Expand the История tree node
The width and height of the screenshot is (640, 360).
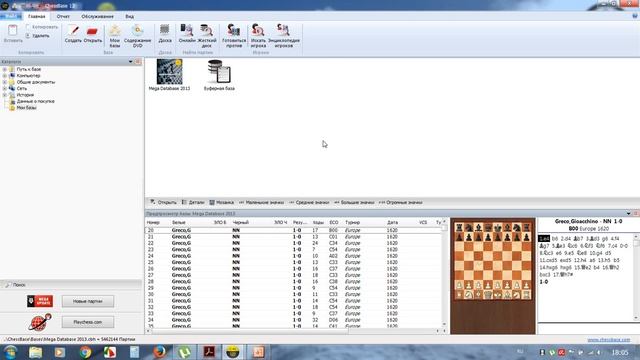click(x=4, y=95)
